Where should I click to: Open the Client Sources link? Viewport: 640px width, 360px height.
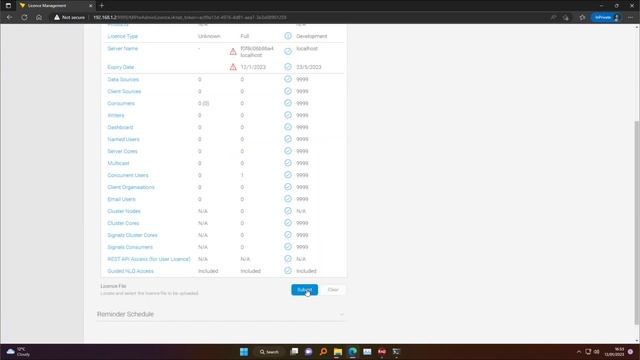pos(124,91)
